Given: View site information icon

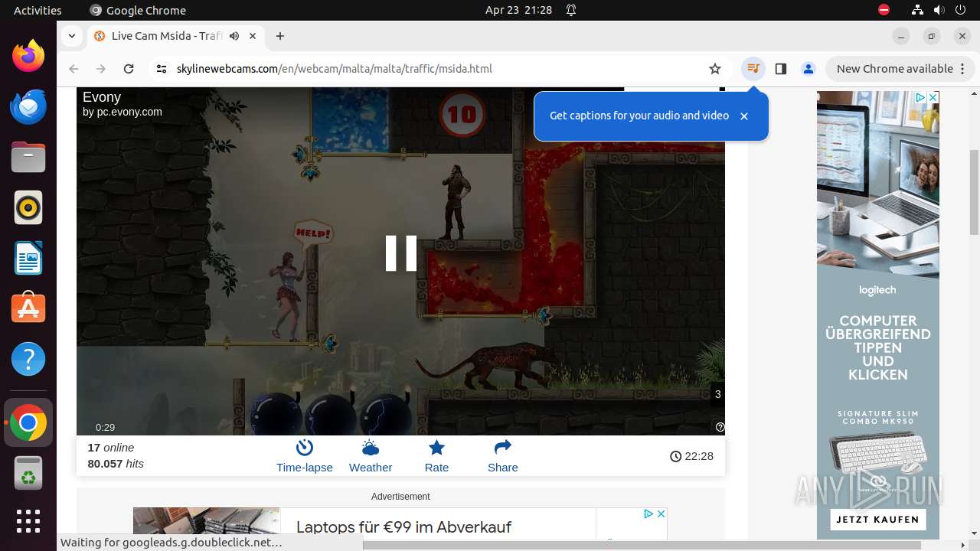Looking at the screenshot, I should [x=161, y=69].
